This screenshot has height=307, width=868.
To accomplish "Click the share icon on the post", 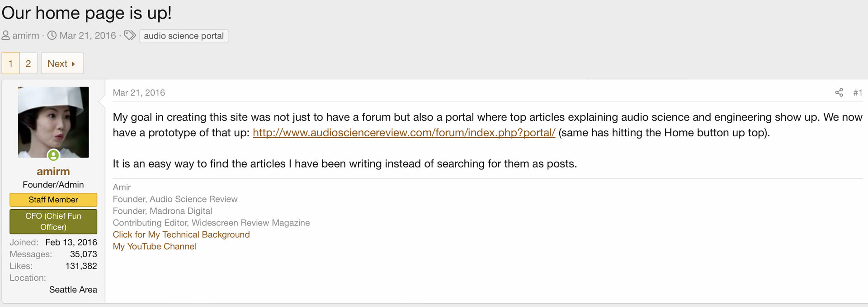I will click(839, 93).
